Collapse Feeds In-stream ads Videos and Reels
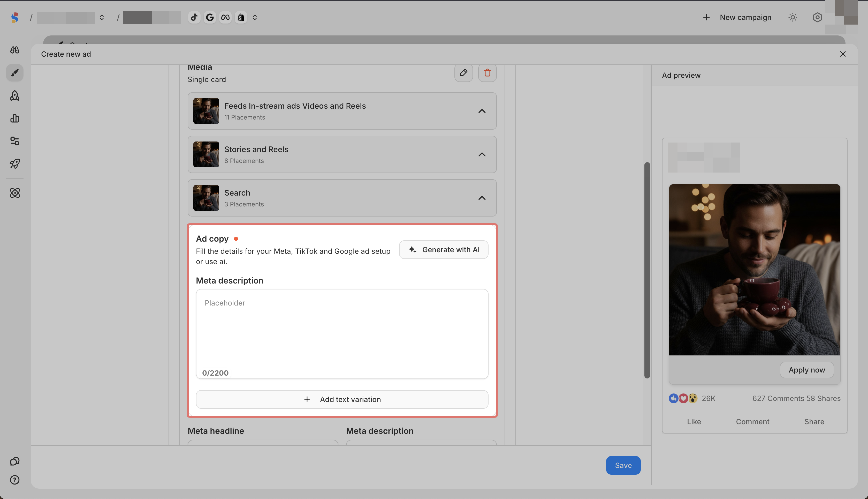This screenshot has width=868, height=499. coord(481,111)
